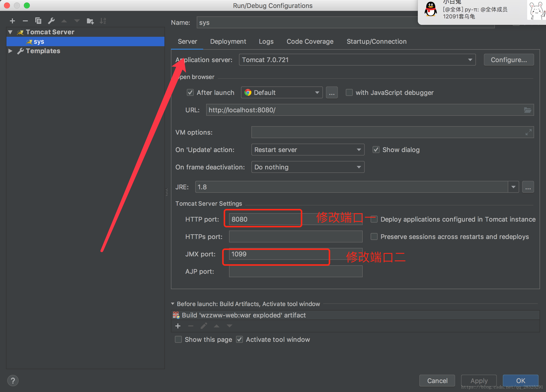This screenshot has width=546, height=392.
Task: Open Application server Tomcat dropdown
Action: 357,60
